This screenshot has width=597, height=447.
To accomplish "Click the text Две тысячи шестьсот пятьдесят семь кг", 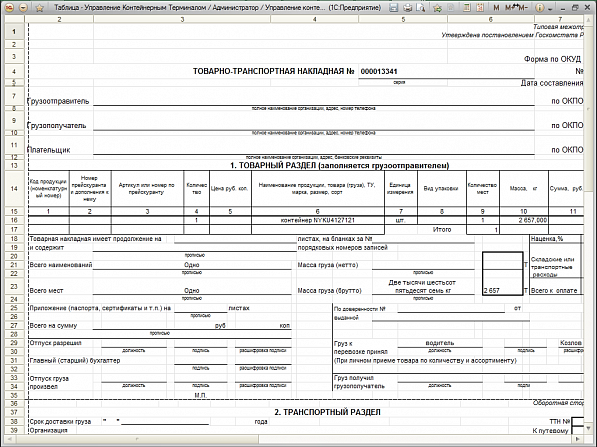I will (422, 286).
